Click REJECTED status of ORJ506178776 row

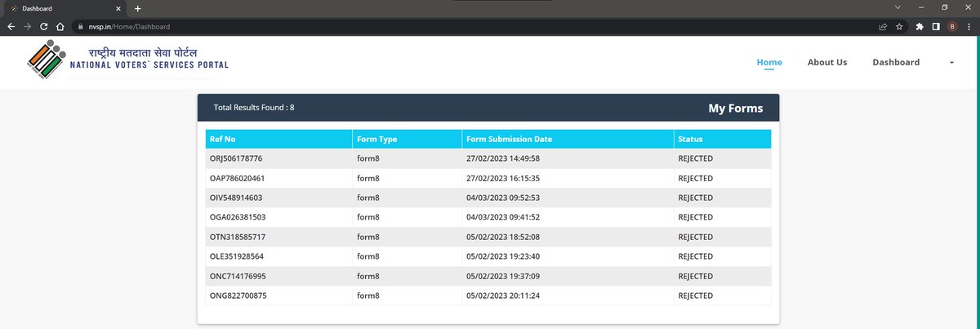[x=696, y=158]
